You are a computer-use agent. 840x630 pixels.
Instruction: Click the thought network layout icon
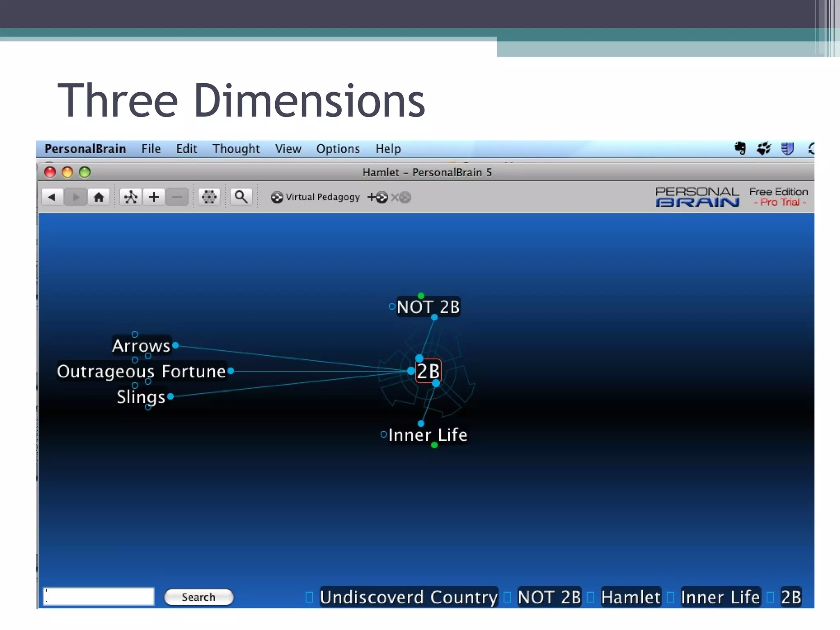point(131,197)
